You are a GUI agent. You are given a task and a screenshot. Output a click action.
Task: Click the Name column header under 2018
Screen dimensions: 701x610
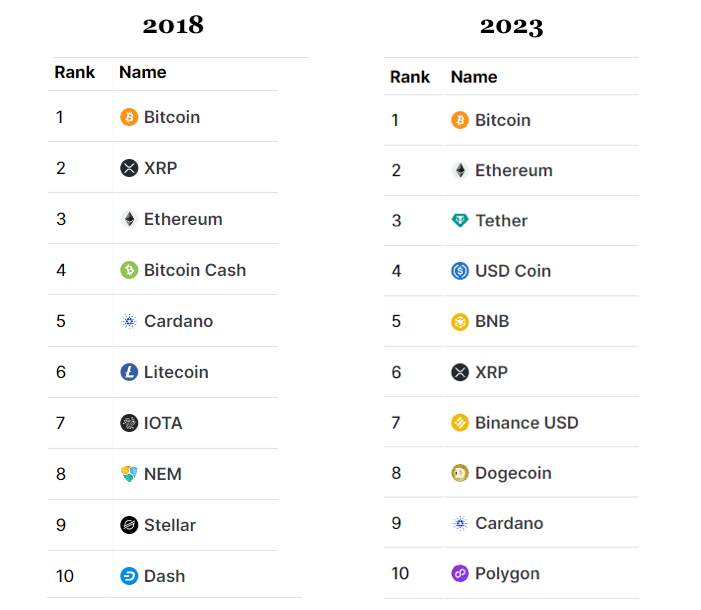(142, 72)
